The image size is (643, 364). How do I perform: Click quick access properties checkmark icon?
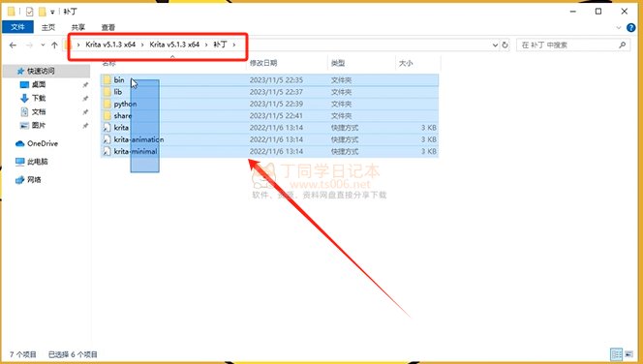tap(29, 12)
